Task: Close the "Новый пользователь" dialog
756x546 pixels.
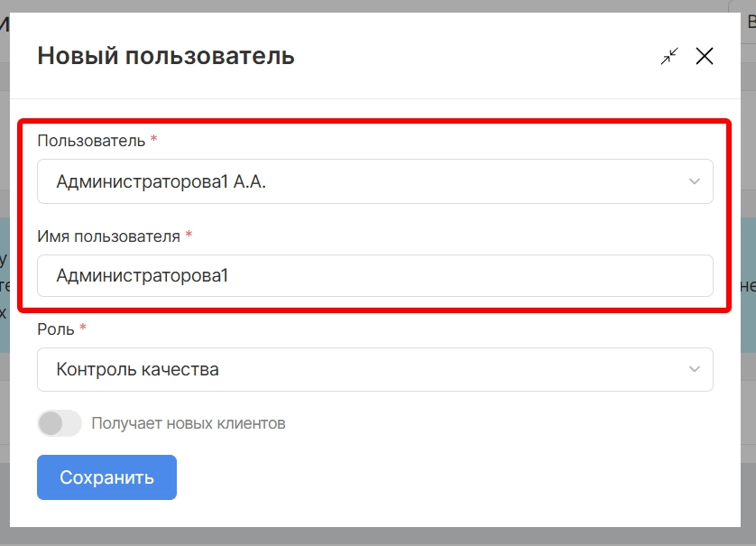Action: coord(705,57)
